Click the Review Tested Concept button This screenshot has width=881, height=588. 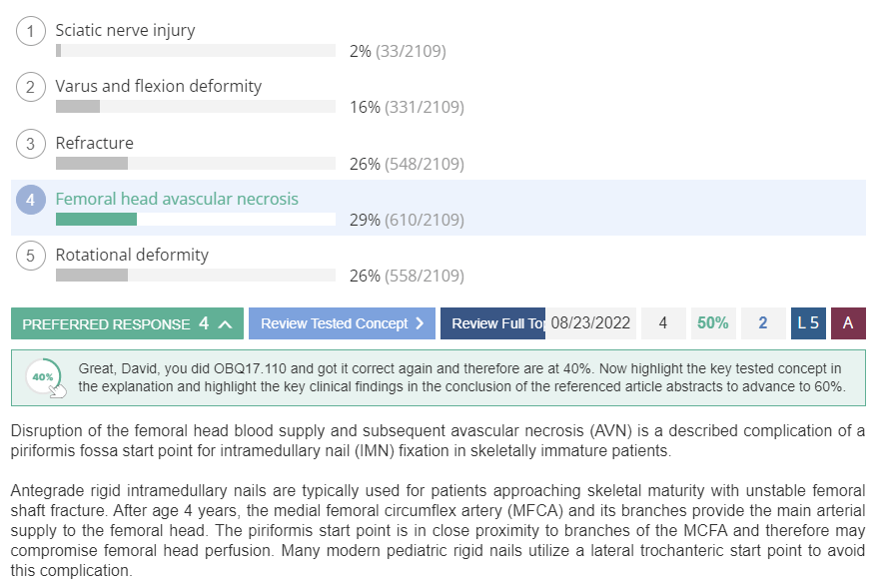[x=342, y=323]
